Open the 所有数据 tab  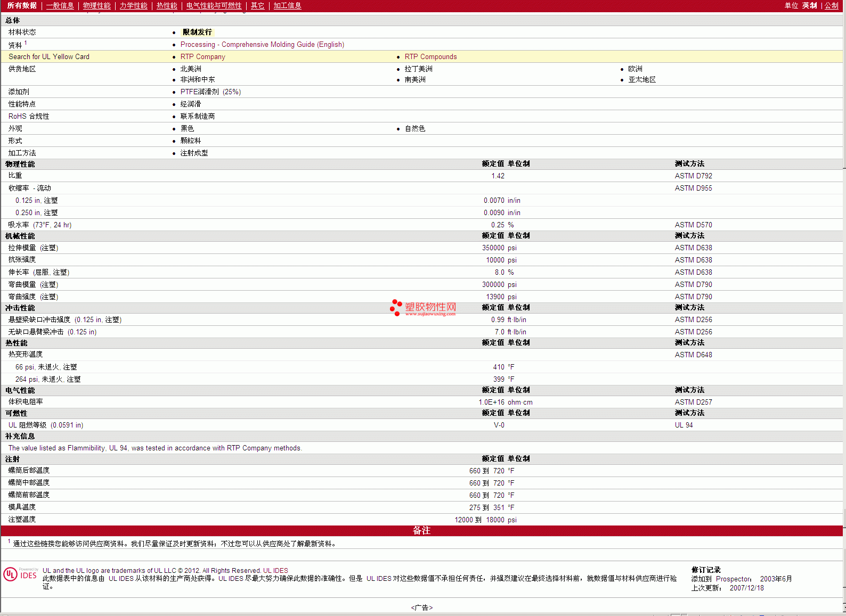pos(22,5)
